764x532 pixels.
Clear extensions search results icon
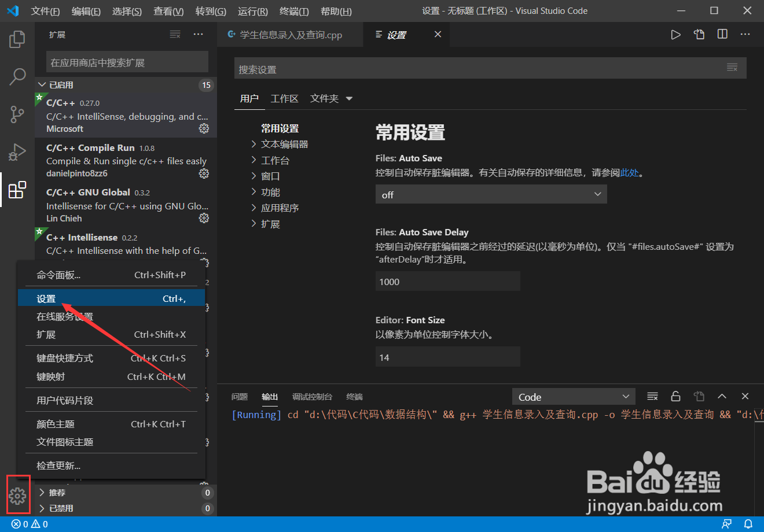(x=175, y=35)
